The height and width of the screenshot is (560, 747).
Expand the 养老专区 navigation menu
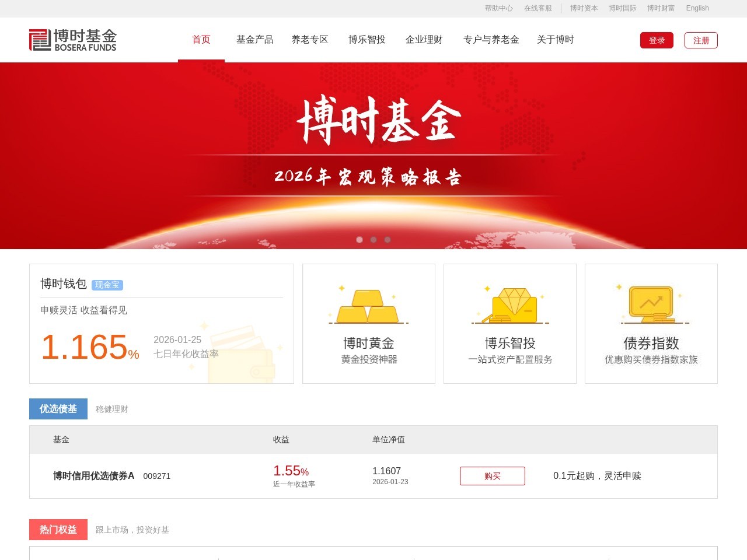coord(310,40)
